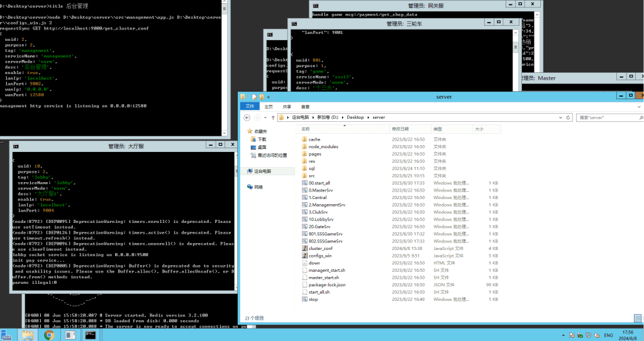Go up one folder level with the up arrow

(x=272, y=117)
